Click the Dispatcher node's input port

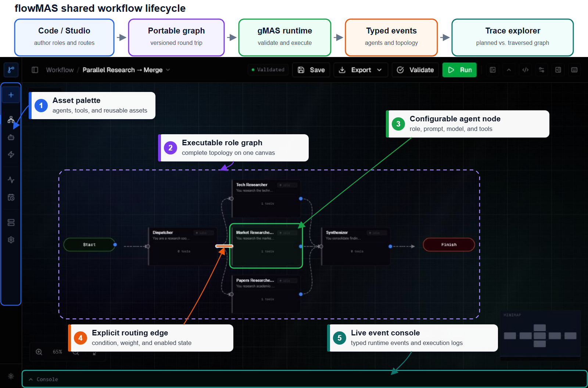148,246
